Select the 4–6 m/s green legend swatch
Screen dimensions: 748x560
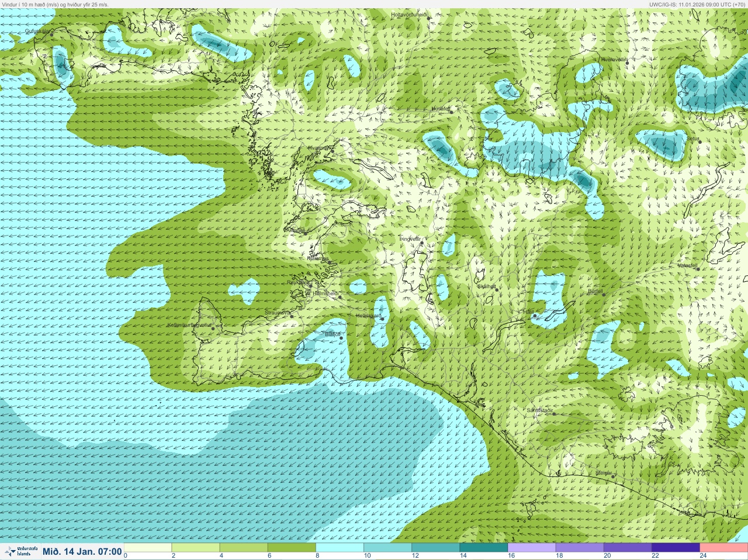244,548
